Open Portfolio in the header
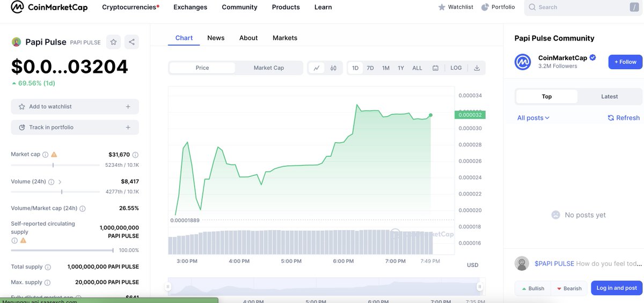This screenshot has width=644, height=303. point(498,7)
